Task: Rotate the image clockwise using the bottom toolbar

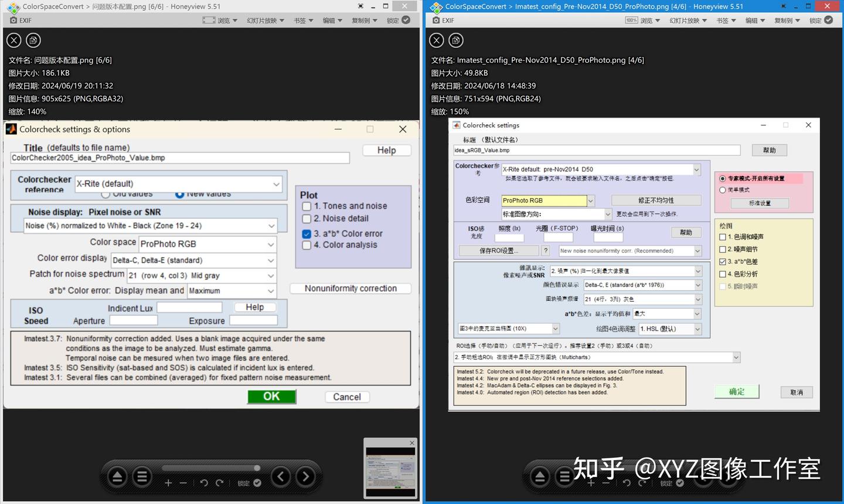Action: (220, 482)
